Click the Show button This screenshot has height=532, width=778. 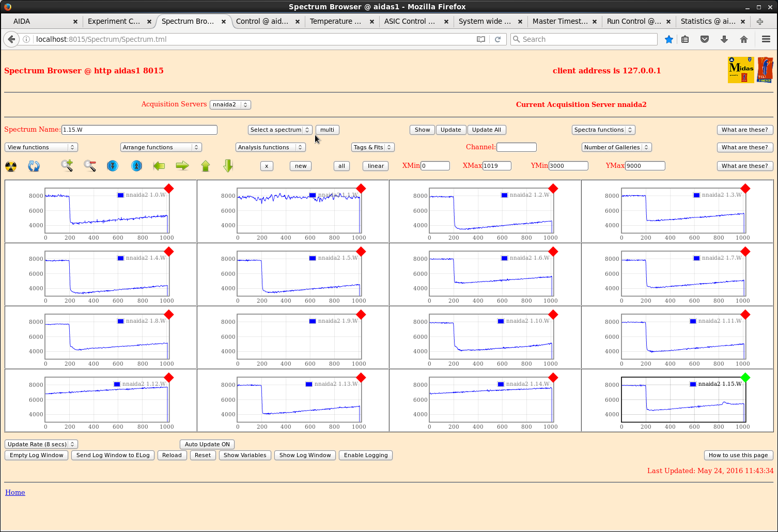tap(423, 130)
